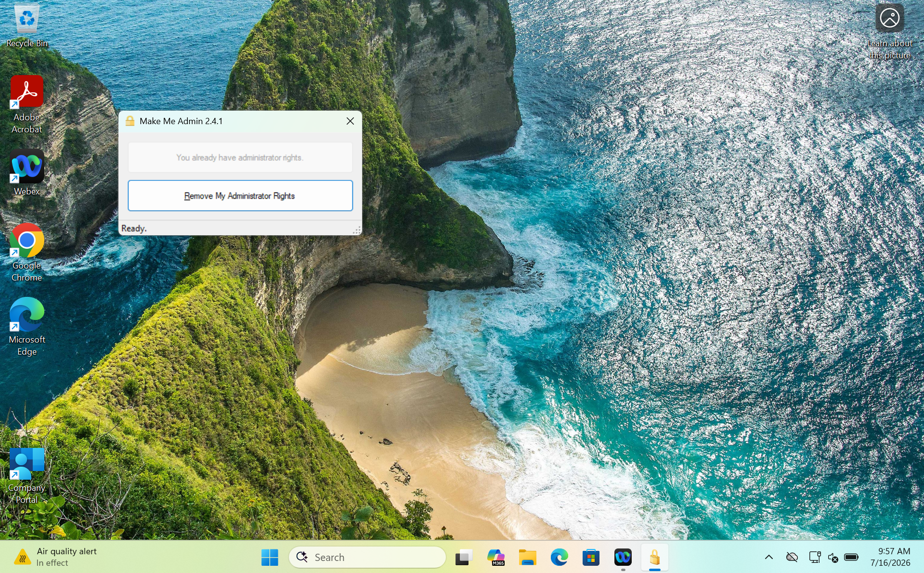This screenshot has width=924, height=573.
Task: Click the OneDrive cloud tray icon
Action: tap(792, 557)
